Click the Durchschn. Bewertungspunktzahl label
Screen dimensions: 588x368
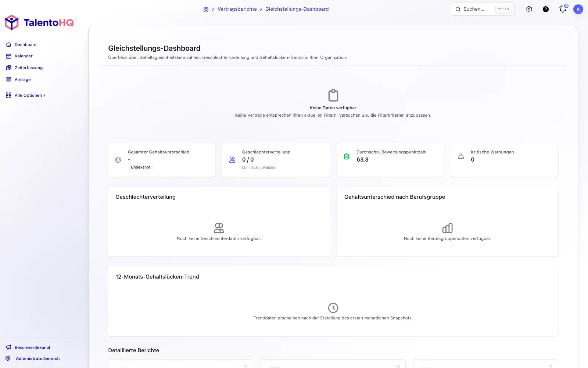point(391,152)
